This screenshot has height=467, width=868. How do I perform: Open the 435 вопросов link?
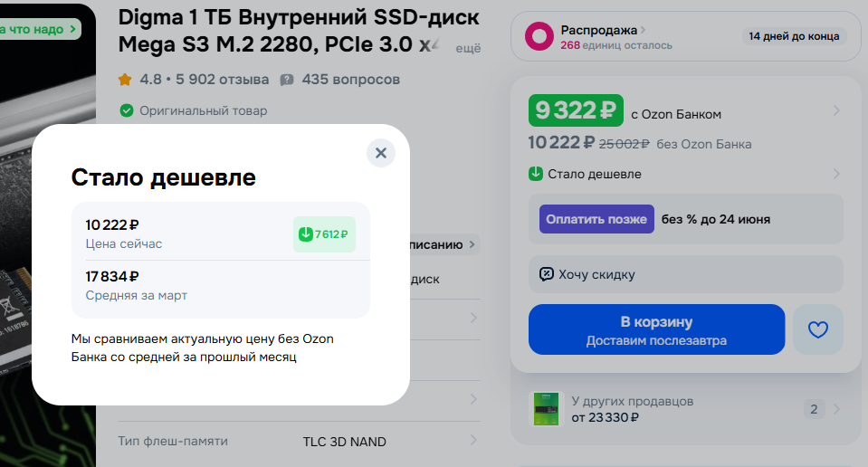(350, 80)
